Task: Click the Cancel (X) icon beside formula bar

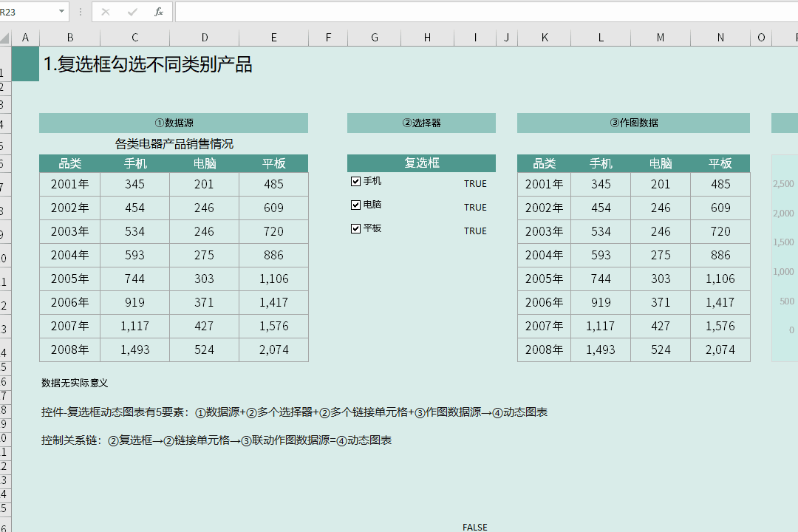Action: [105, 11]
